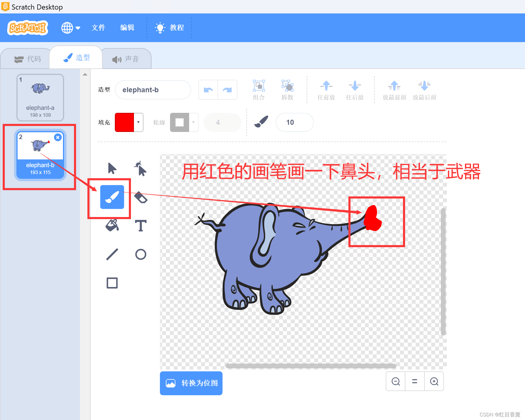Select the elephant-a costume thumbnail
Viewport: 525px width, 420px height.
click(x=40, y=97)
